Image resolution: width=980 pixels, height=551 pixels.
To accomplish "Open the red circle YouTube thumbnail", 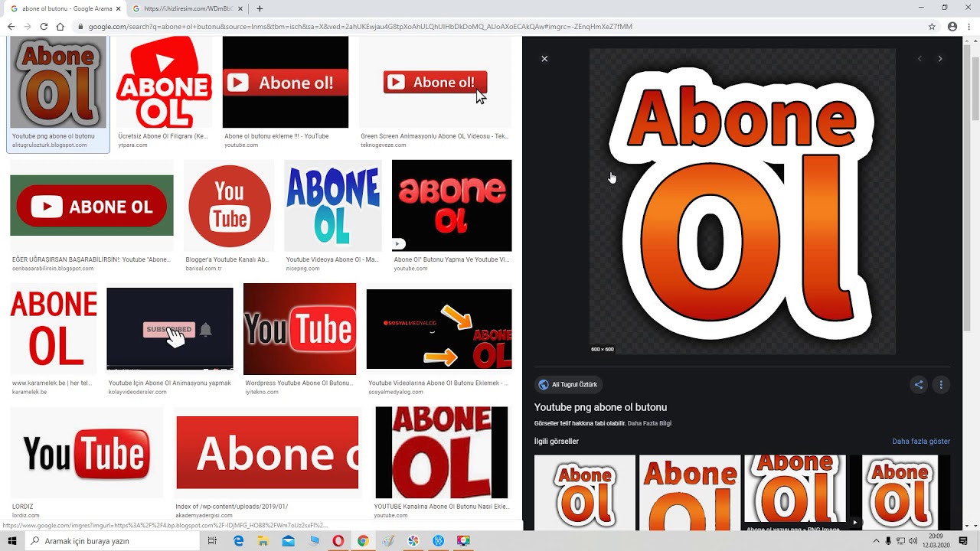I will pyautogui.click(x=229, y=205).
